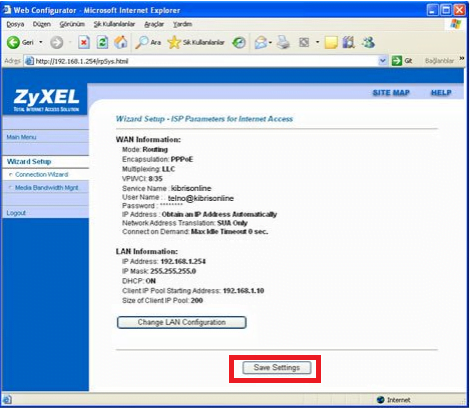
Task: Open the Sık Kullanılanlar menu
Action: click(114, 24)
